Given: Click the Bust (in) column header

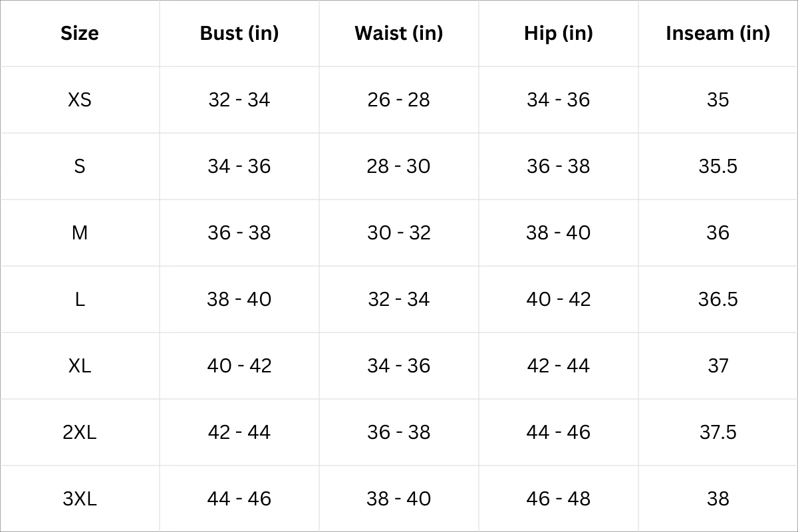Looking at the screenshot, I should (239, 33).
